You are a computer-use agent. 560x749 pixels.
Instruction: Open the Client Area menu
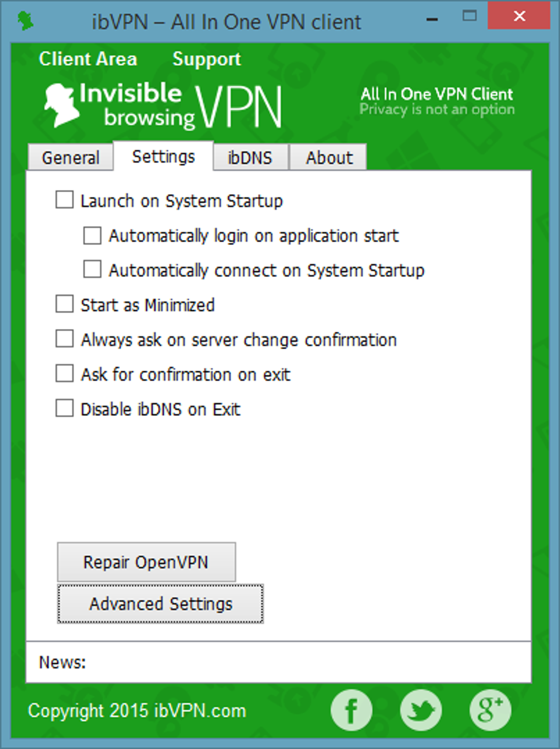pyautogui.click(x=88, y=59)
